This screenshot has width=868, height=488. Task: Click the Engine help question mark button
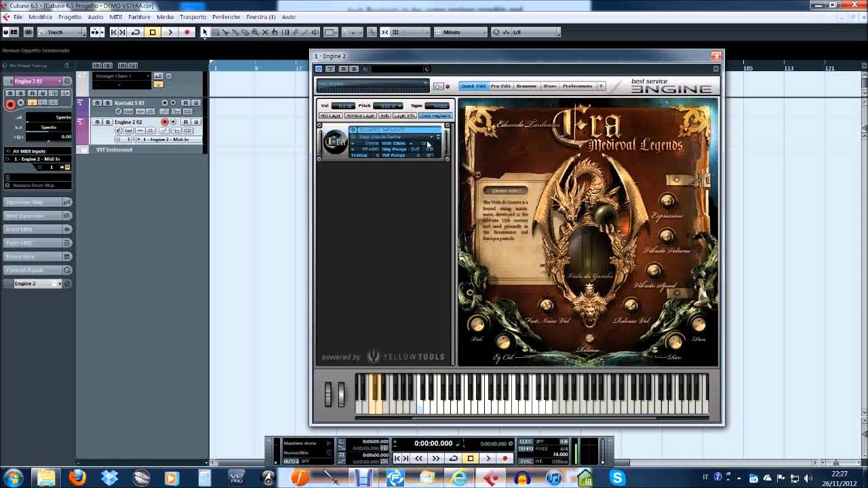pyautogui.click(x=601, y=86)
